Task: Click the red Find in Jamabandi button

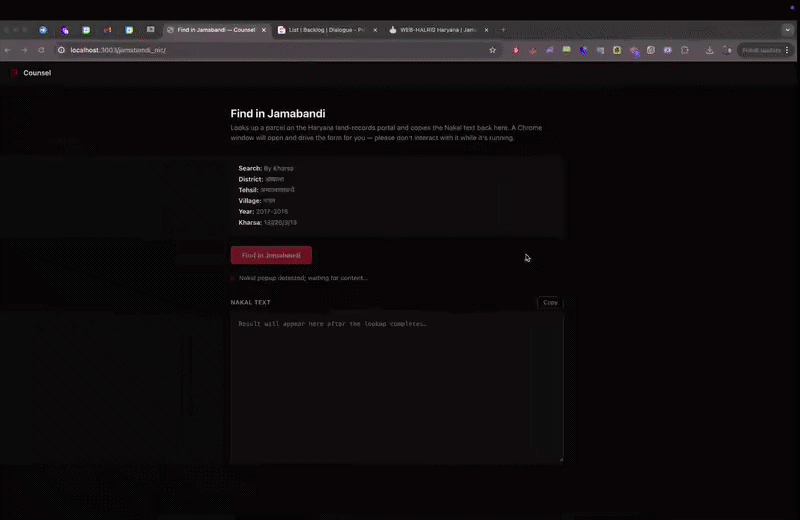Action: pos(271,255)
